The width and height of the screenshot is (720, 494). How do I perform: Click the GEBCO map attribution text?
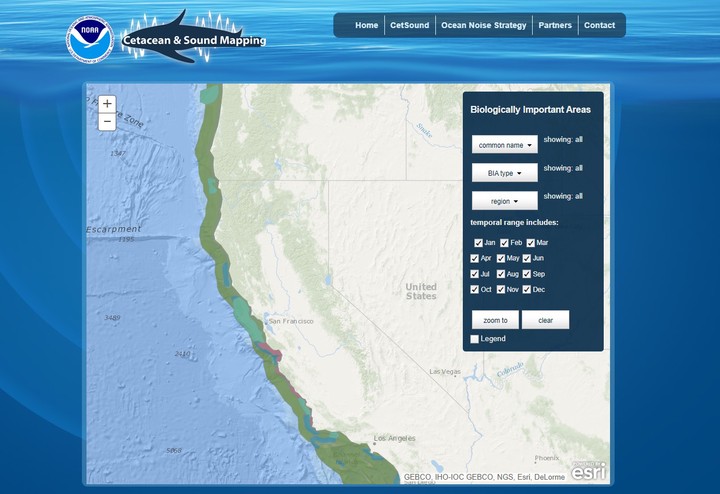[484, 477]
